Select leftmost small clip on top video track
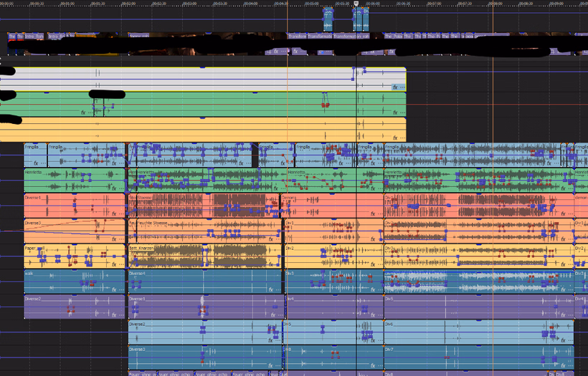The width and height of the screenshot is (588, 376). pyautogui.click(x=11, y=36)
